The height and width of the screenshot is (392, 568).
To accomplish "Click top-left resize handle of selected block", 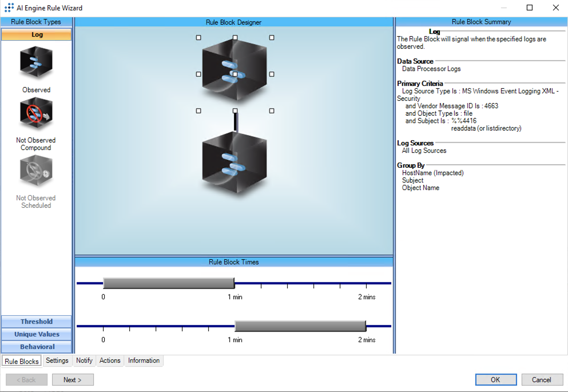I will (x=198, y=37).
